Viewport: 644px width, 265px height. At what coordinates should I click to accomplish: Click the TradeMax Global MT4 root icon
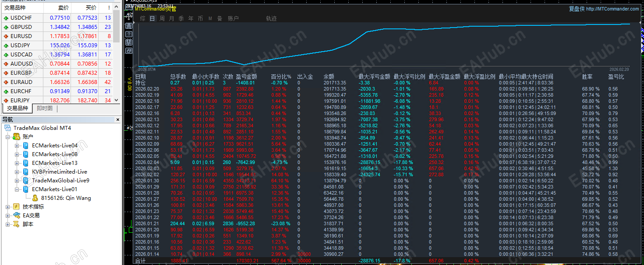click(7, 128)
